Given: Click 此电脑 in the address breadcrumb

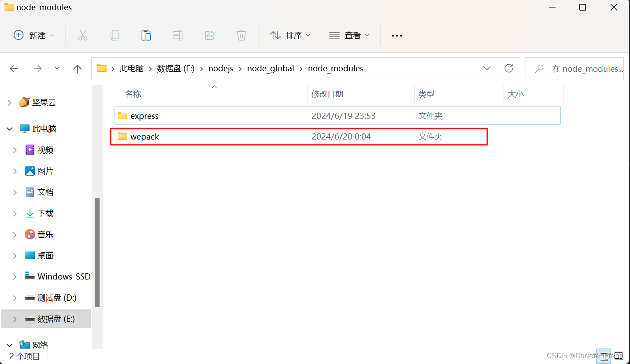Looking at the screenshot, I should [132, 69].
